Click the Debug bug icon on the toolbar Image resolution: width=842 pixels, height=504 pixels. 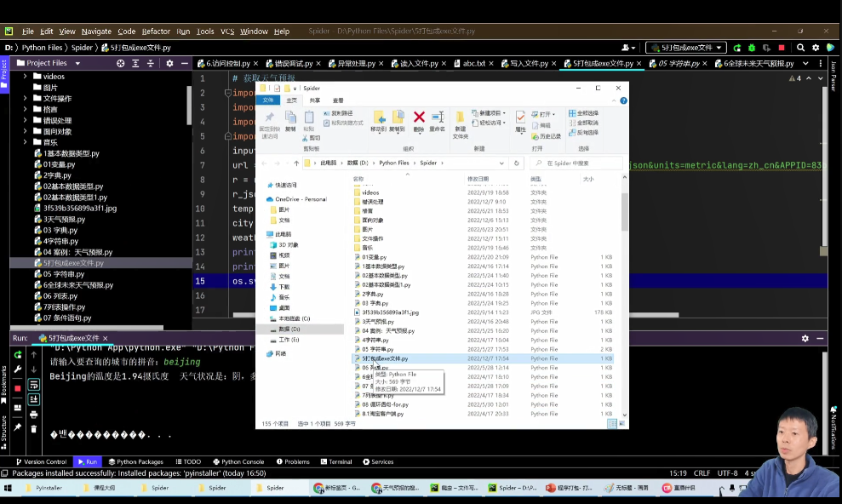point(752,48)
